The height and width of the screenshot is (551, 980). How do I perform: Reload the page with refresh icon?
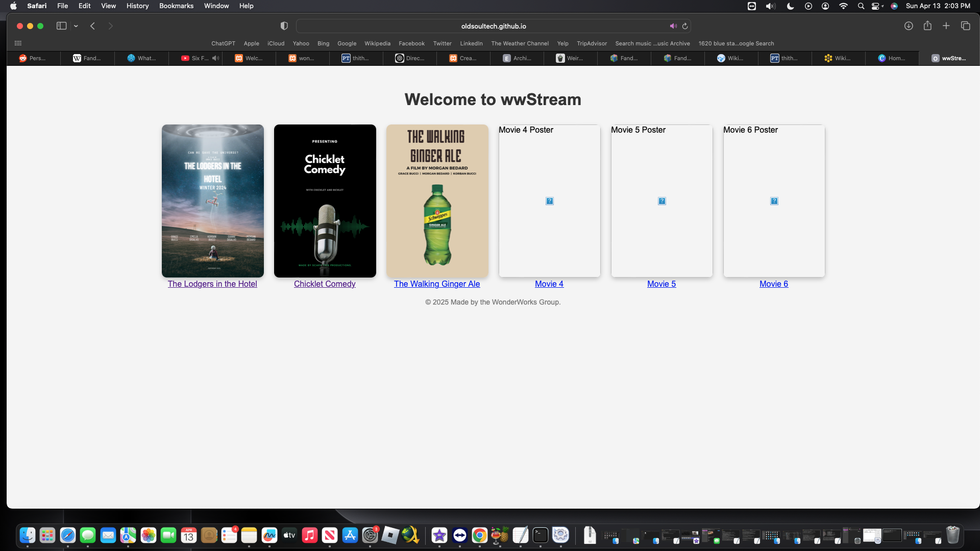685,26
